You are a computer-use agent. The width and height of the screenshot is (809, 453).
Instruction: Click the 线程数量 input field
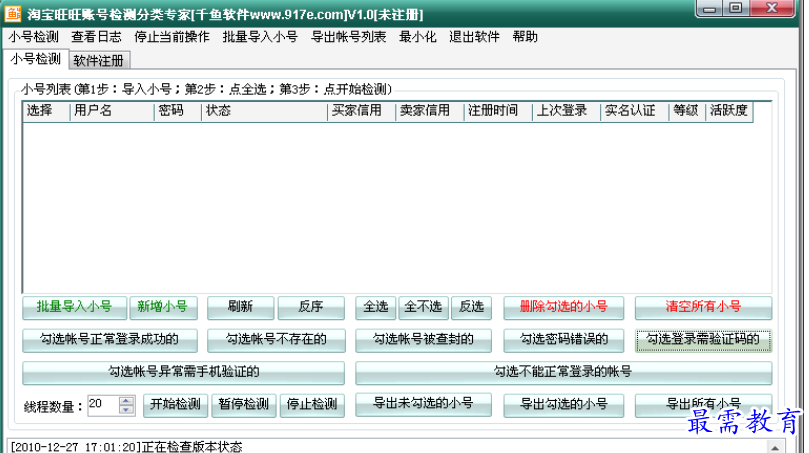[x=103, y=405]
